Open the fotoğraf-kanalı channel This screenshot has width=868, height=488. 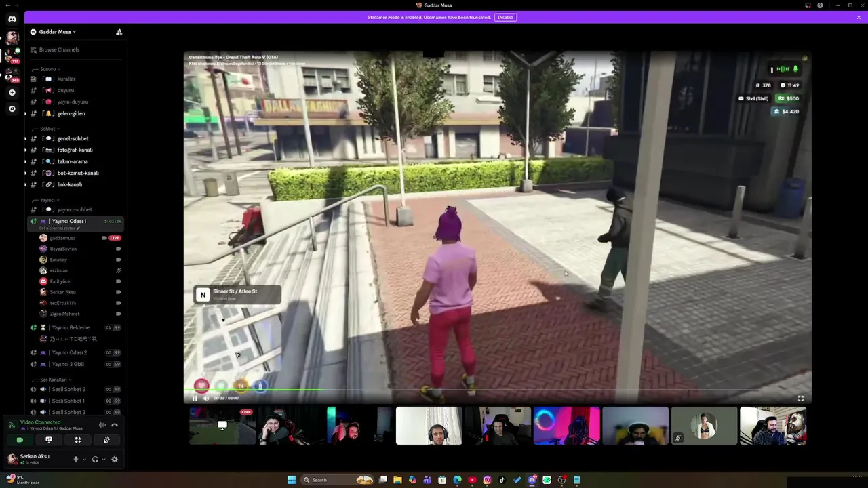[75, 150]
